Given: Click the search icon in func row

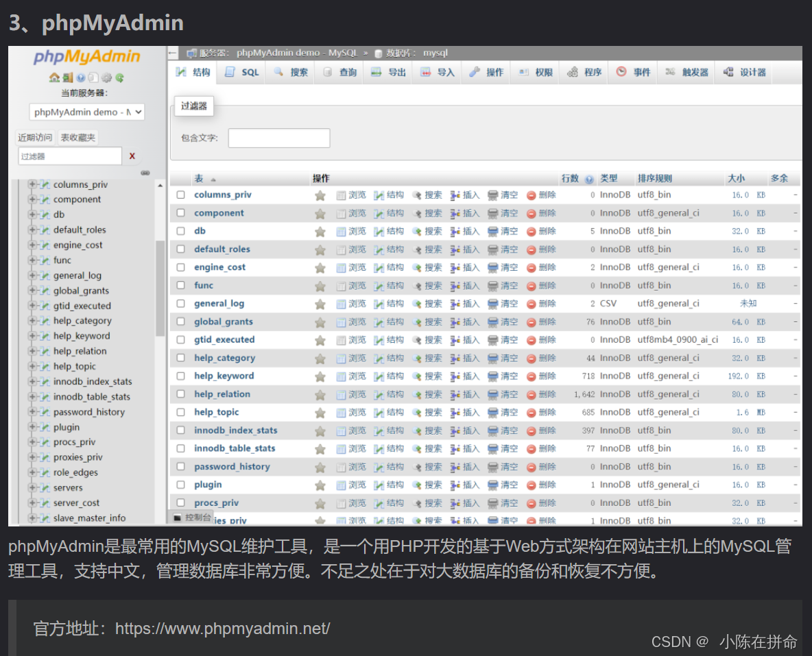Looking at the screenshot, I should [x=417, y=286].
